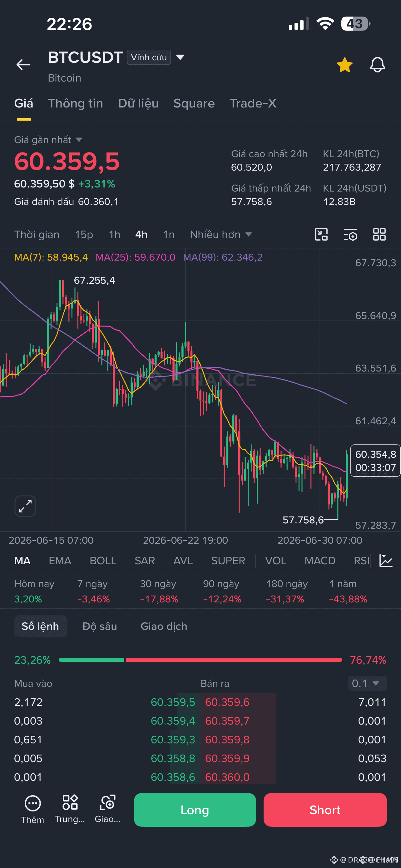This screenshot has width=401, height=868.
Task: Click the 7 ngày -3,46% performance
Action: point(93,591)
